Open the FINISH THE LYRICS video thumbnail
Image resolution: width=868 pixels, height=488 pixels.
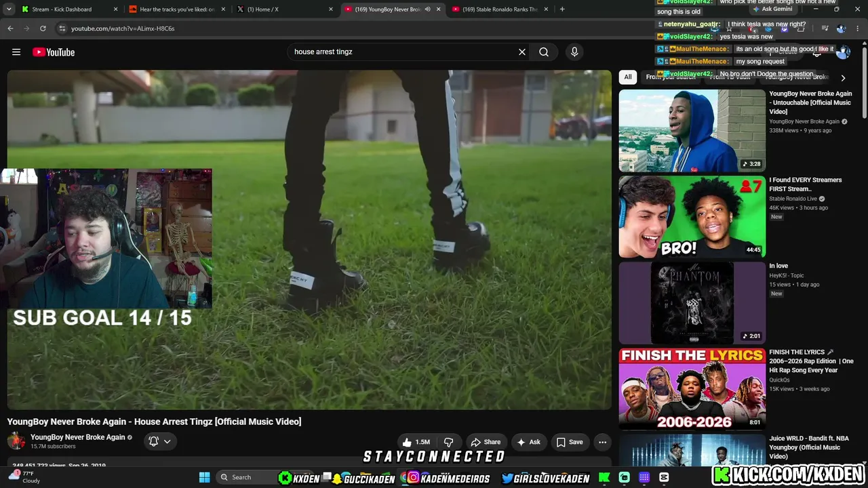click(x=692, y=389)
